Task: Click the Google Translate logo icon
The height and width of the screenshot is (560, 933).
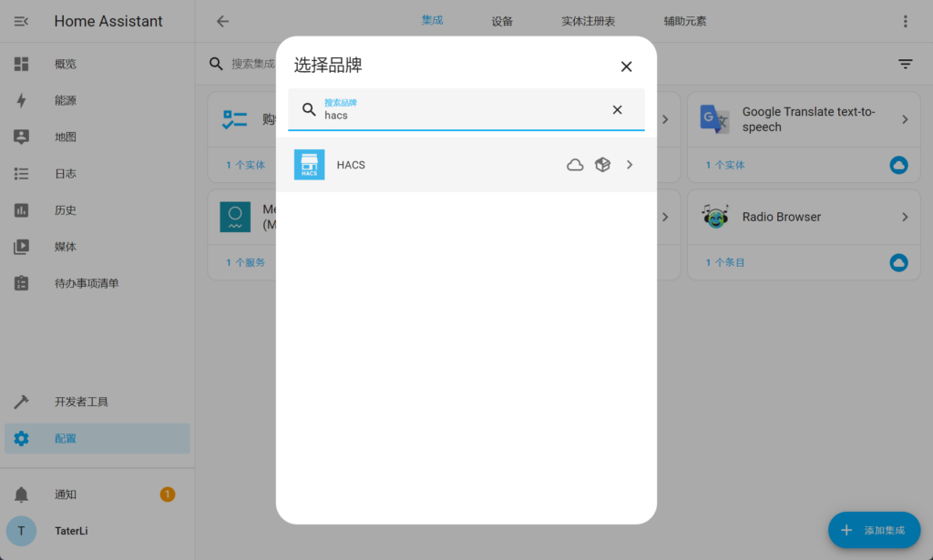Action: (x=714, y=119)
